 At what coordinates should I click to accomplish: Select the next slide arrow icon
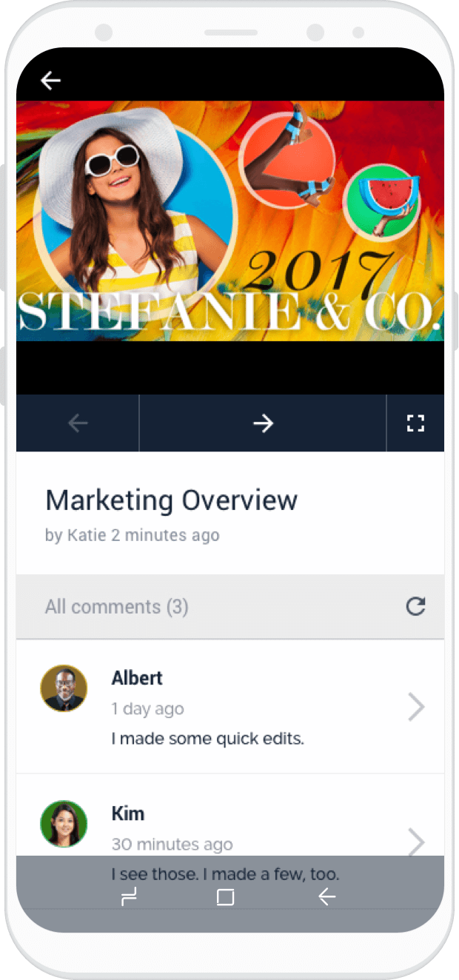tap(263, 423)
